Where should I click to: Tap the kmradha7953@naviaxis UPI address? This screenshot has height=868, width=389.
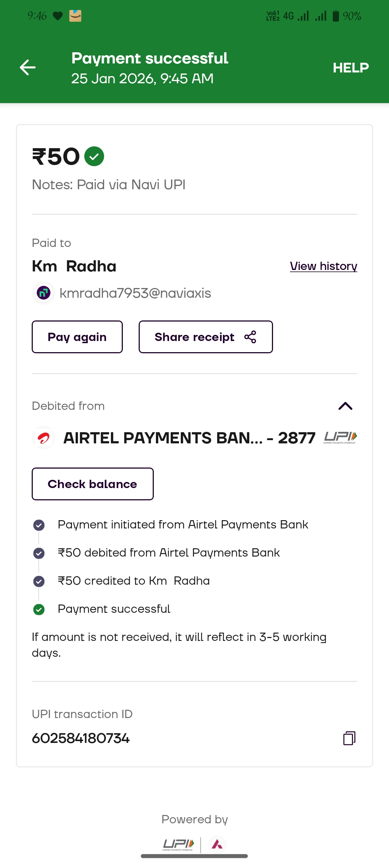point(135,293)
